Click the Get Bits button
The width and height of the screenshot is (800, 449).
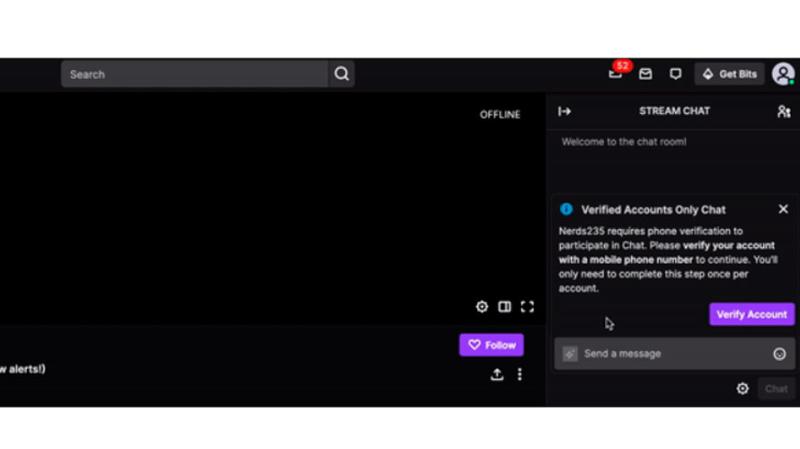[x=730, y=74]
